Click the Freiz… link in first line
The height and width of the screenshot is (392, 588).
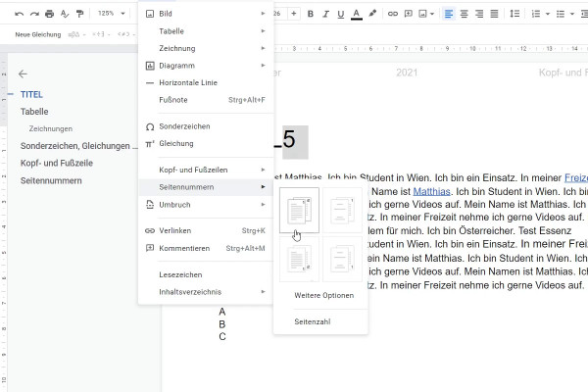576,177
